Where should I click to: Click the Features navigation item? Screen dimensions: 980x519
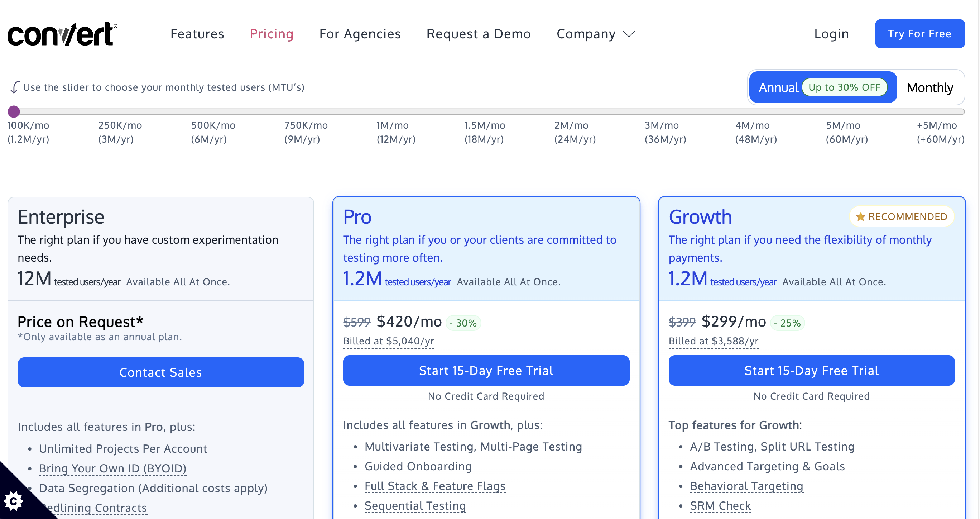(x=197, y=34)
